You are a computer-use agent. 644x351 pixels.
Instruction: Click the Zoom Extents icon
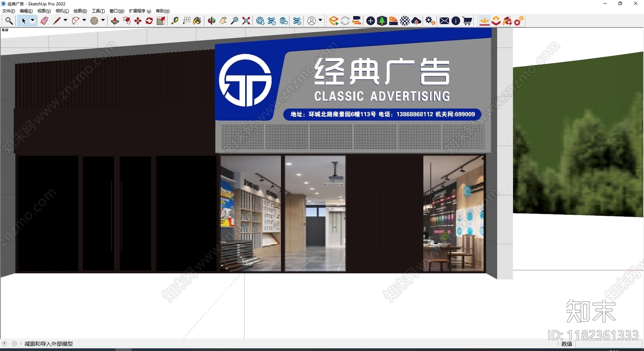click(246, 21)
